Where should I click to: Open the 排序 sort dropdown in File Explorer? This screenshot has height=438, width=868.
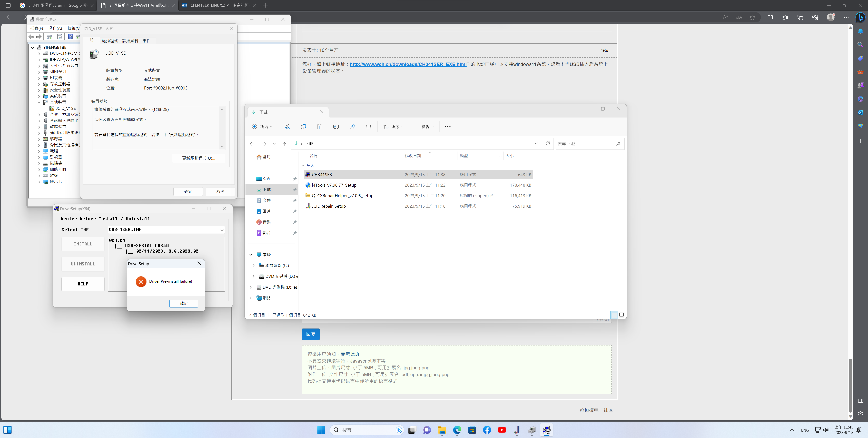point(393,127)
